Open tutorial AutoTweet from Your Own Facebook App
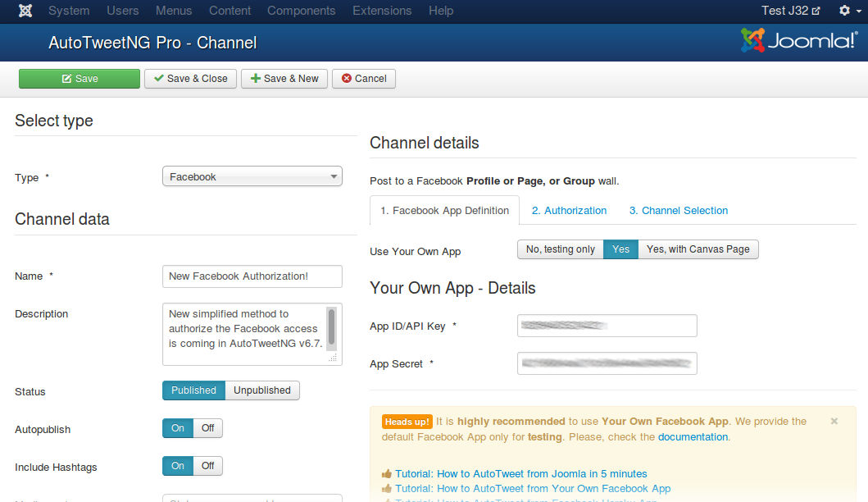The width and height of the screenshot is (868, 502). click(x=533, y=489)
